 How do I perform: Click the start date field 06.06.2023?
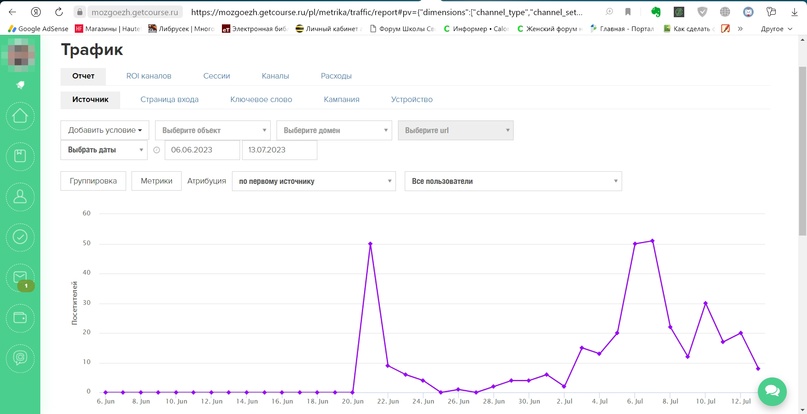201,150
